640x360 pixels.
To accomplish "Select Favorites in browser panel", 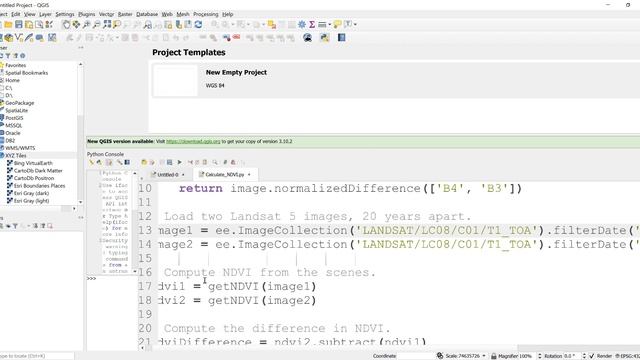I will 16,65.
